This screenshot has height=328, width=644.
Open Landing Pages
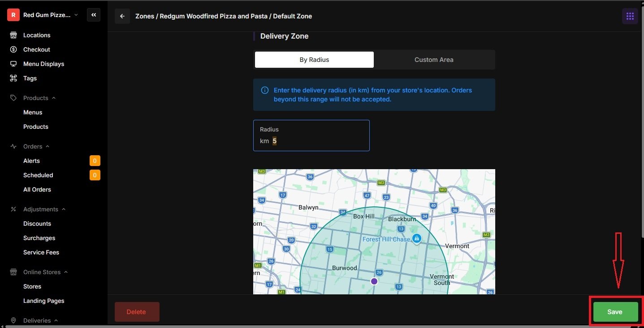(44, 301)
